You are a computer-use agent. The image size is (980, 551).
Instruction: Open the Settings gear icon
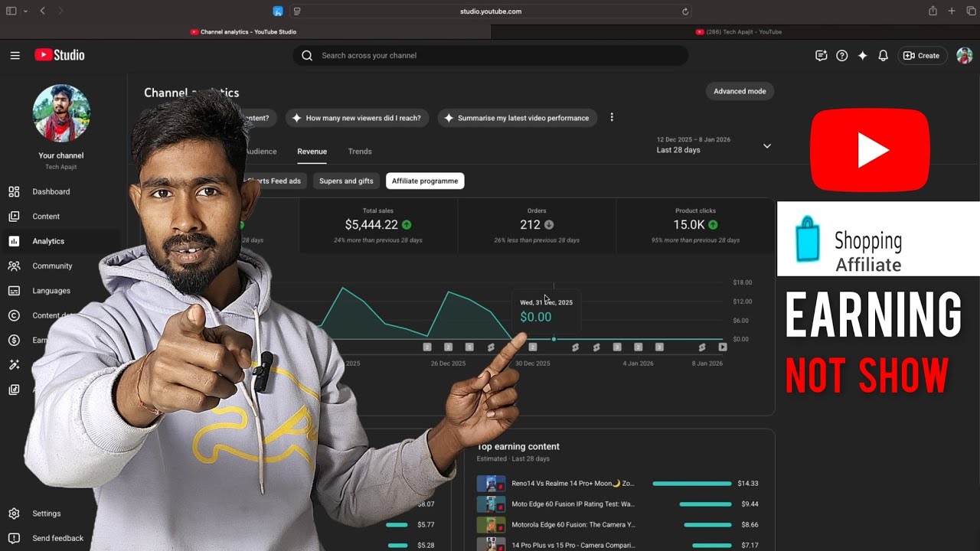14,514
